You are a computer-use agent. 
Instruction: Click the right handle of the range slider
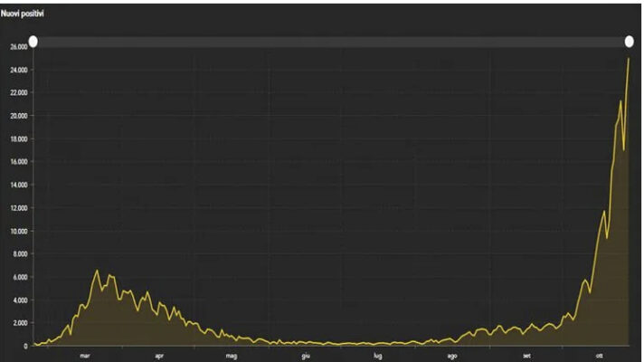pyautogui.click(x=630, y=42)
